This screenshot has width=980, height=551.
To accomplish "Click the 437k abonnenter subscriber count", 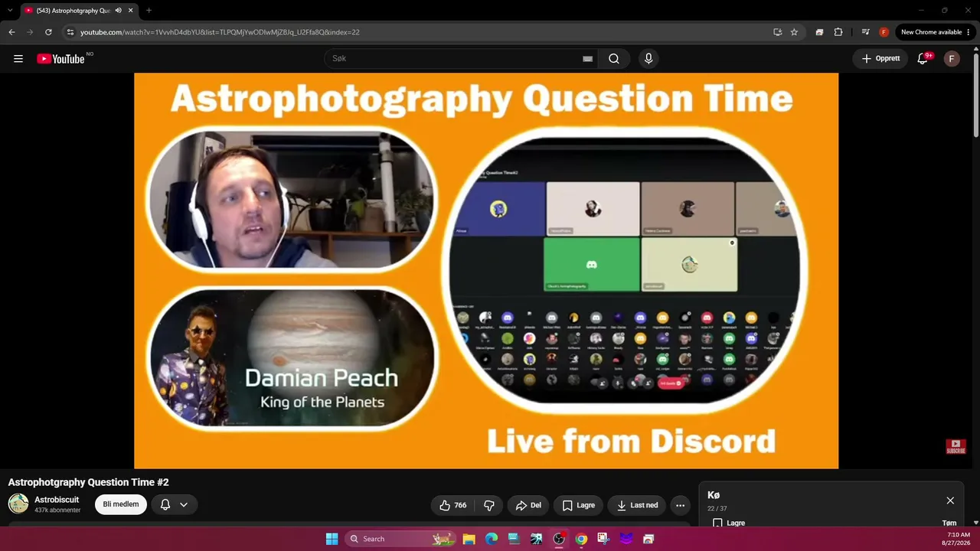I will pos(57,510).
